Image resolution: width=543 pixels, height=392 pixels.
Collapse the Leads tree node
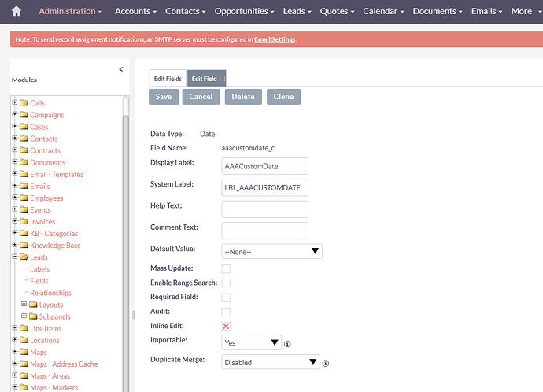[15, 257]
